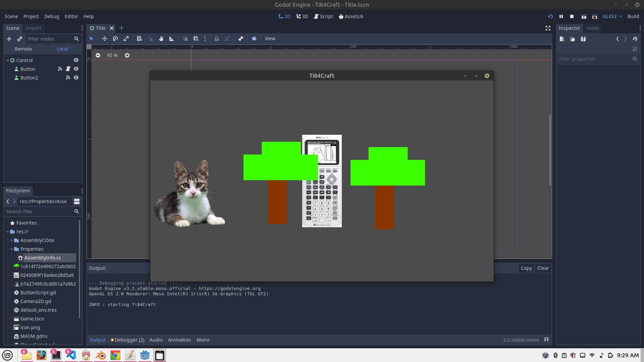Clear the output log
This screenshot has height=362, width=644.
[543, 268]
